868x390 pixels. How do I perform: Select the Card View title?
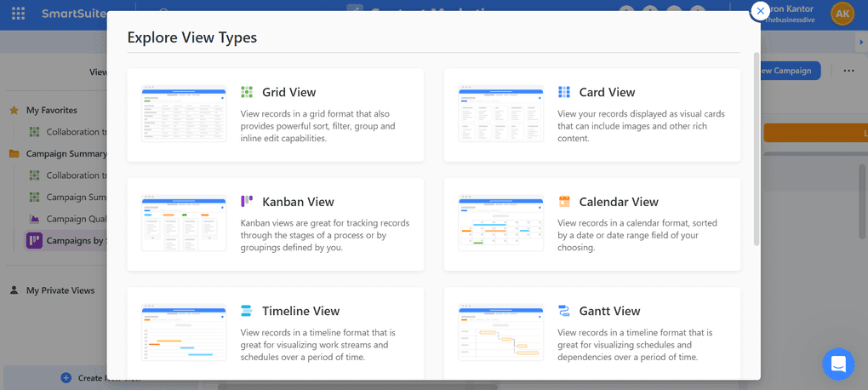click(608, 92)
